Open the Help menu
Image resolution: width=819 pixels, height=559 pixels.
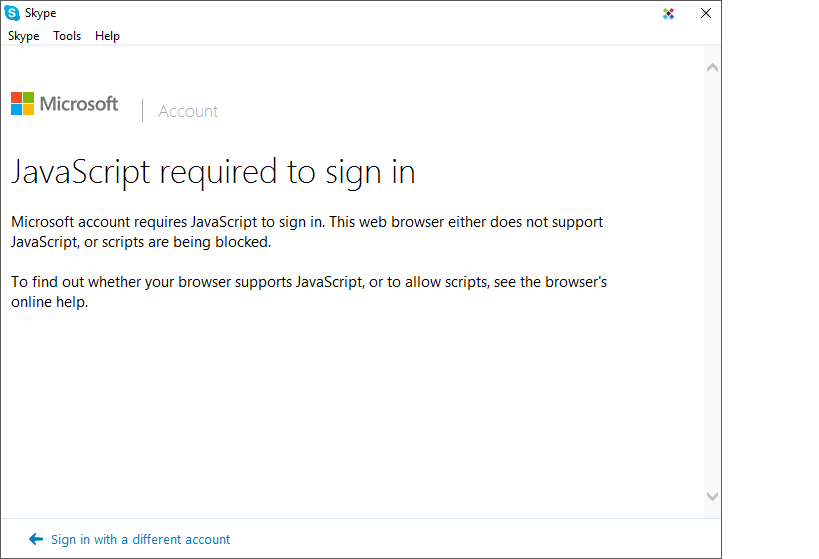[107, 36]
